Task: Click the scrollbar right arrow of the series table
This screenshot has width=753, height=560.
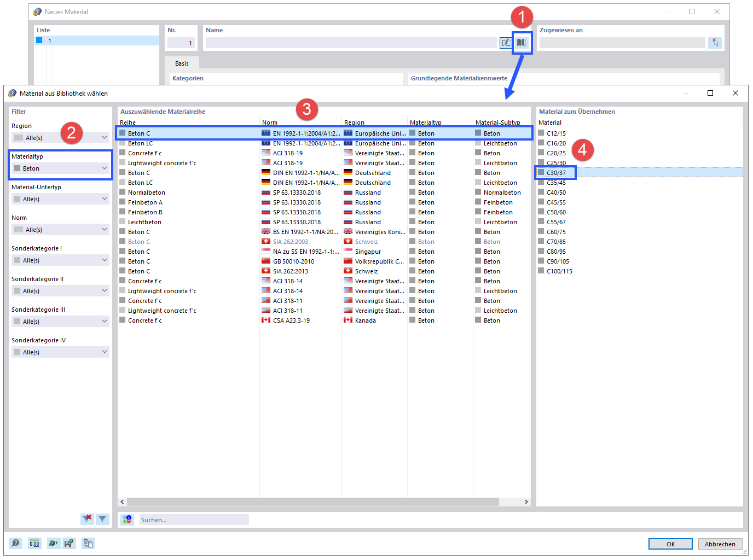Action: pyautogui.click(x=526, y=501)
